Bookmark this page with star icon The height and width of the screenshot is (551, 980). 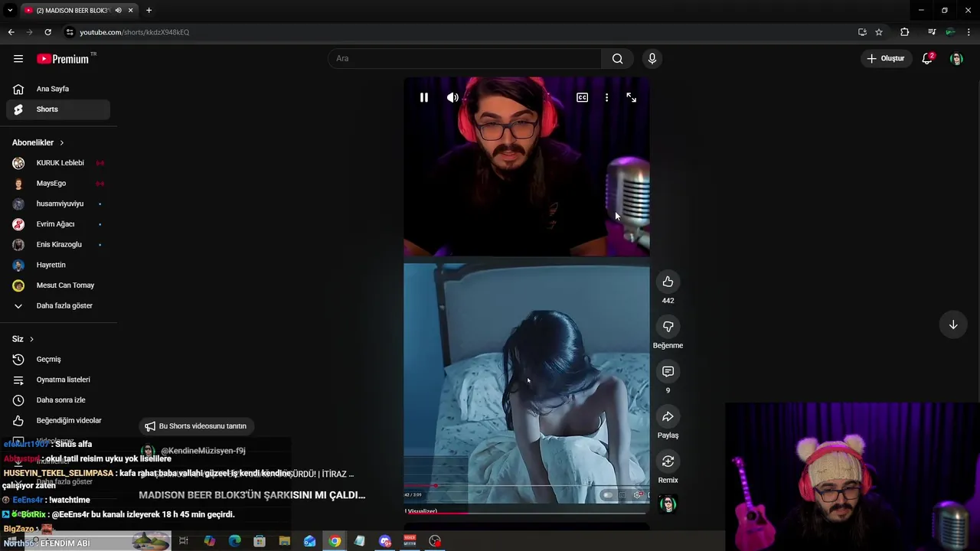(x=879, y=32)
